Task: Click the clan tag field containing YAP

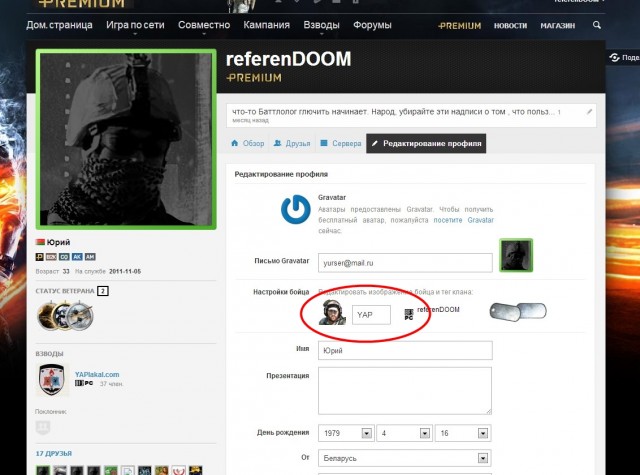Action: (x=371, y=315)
